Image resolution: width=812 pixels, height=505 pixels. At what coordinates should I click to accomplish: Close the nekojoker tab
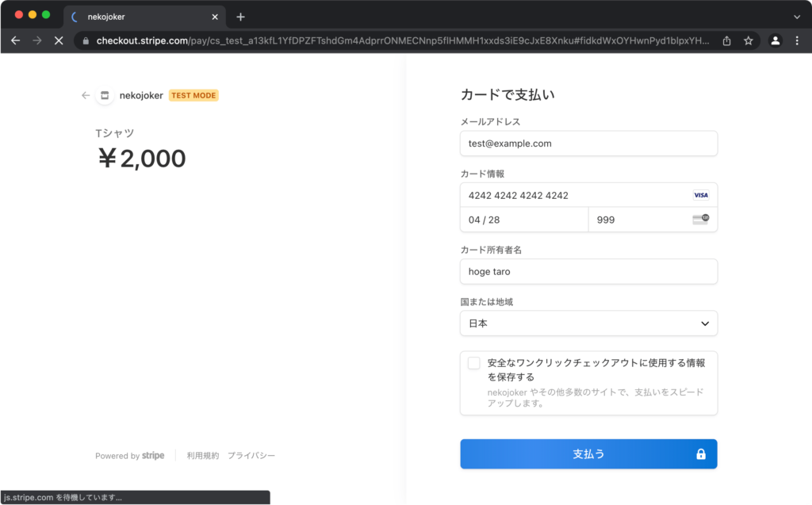(215, 17)
